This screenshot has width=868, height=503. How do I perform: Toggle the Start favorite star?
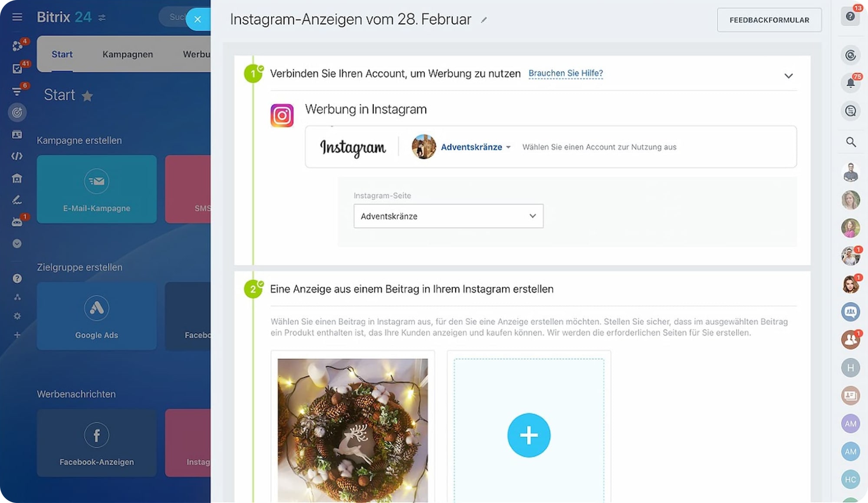[87, 96]
